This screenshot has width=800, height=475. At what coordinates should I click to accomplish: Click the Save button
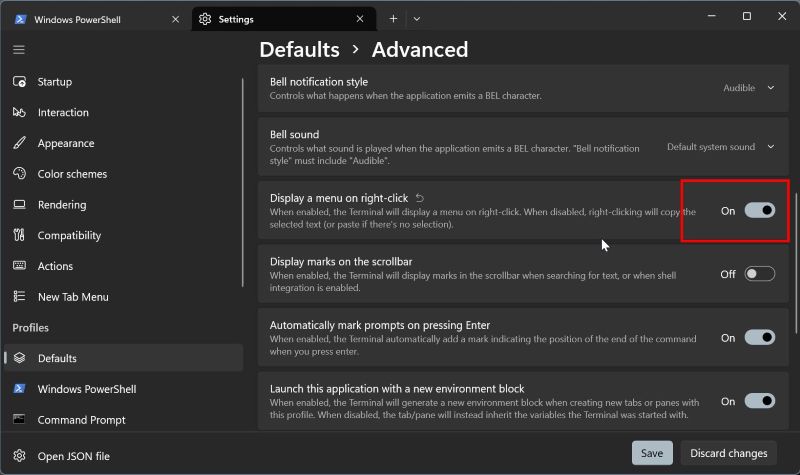pos(652,453)
